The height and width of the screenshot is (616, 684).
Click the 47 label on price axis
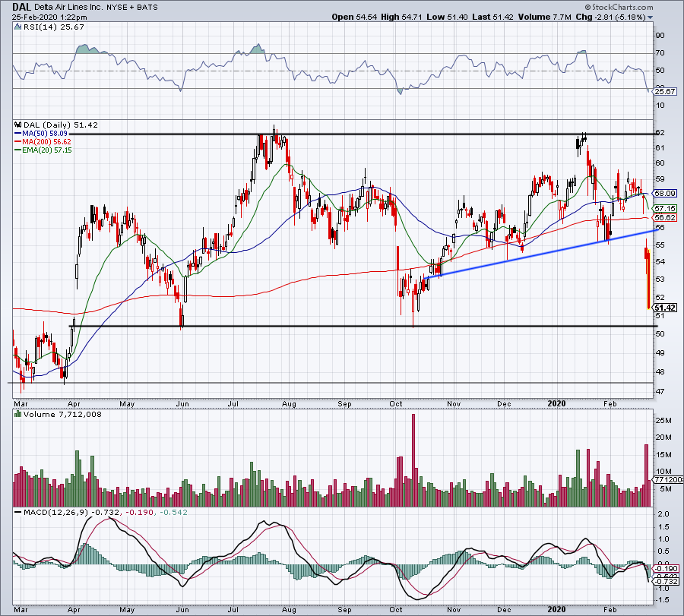[660, 391]
